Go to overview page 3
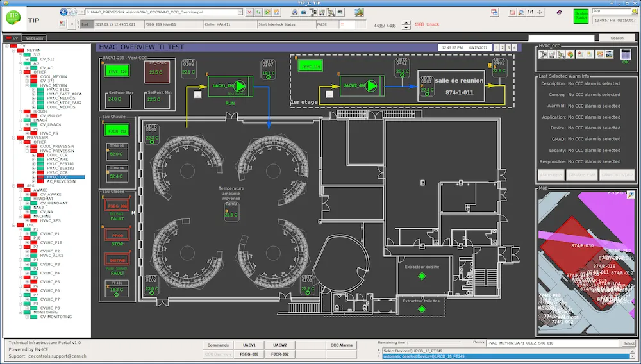Image resolution: width=641 pixels, height=364 pixels. coord(508,47)
